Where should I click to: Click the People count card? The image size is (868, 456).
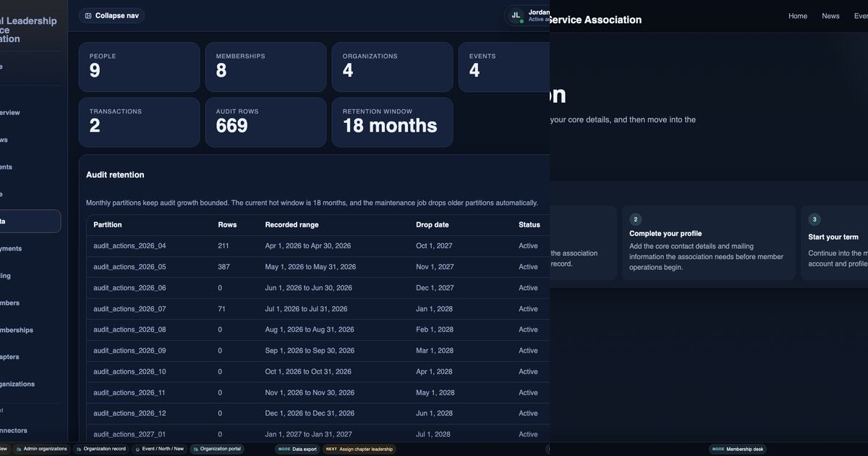[139, 67]
